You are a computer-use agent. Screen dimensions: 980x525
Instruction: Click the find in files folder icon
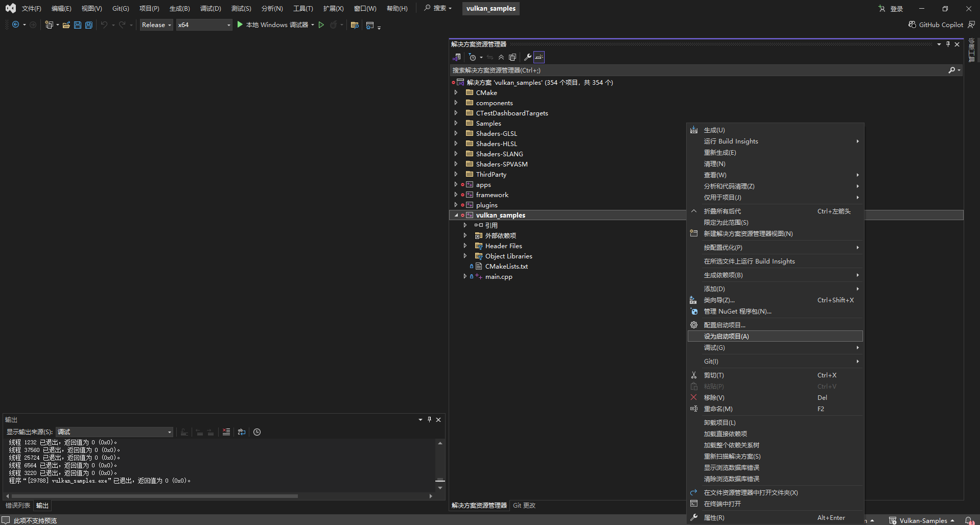[x=355, y=25]
